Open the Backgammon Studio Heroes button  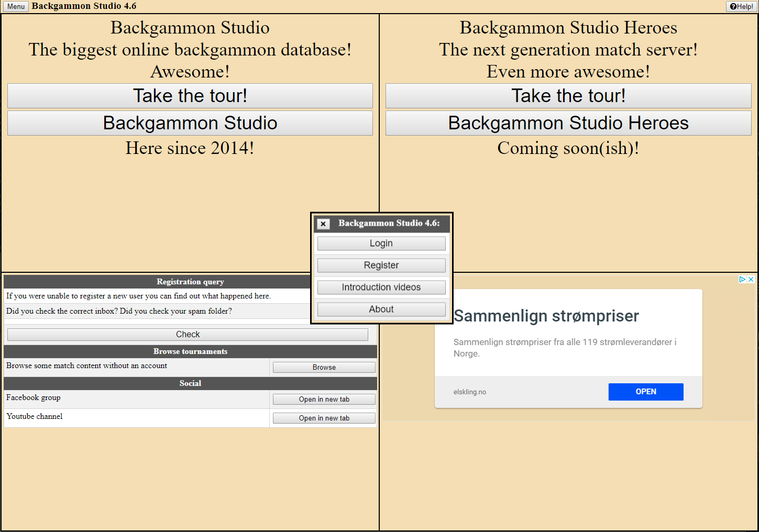(568, 123)
